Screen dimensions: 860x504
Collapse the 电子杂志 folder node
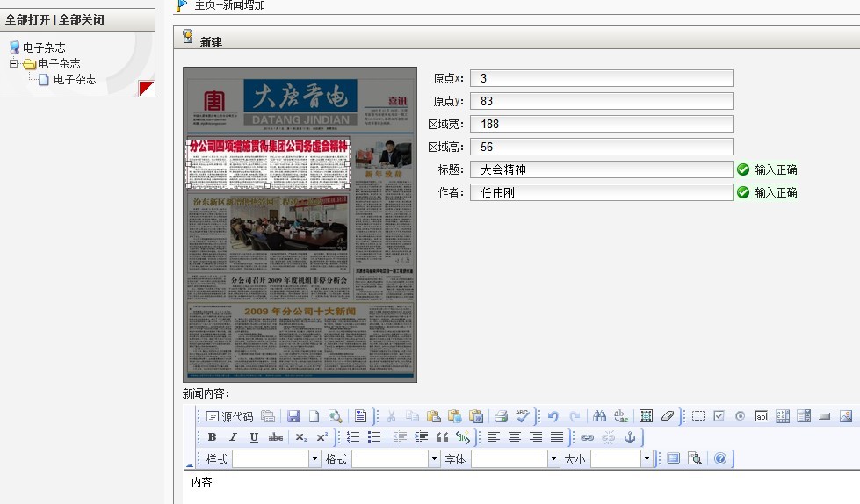(14, 63)
